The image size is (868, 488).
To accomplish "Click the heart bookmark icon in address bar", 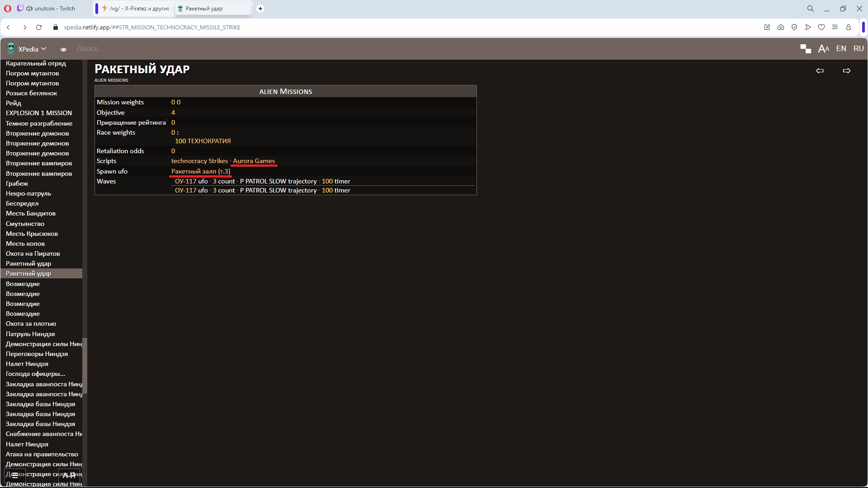I will pyautogui.click(x=821, y=27).
